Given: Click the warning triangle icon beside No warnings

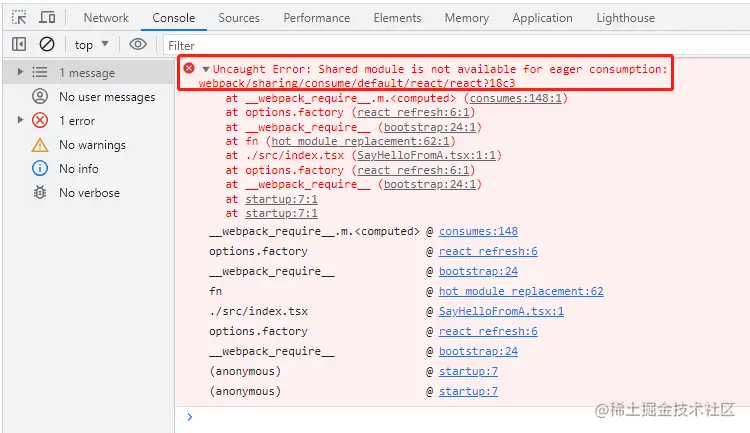Looking at the screenshot, I should (x=40, y=144).
